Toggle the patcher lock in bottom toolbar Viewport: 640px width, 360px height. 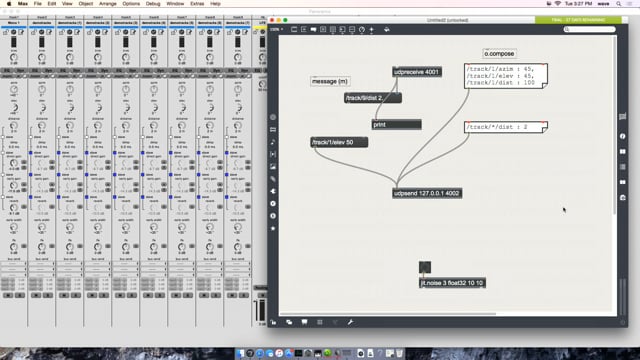(x=273, y=322)
